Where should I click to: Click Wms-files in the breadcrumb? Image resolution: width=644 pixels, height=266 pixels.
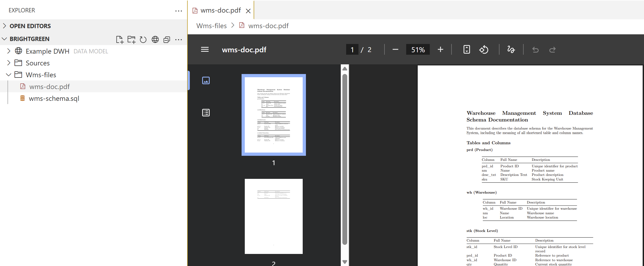(211, 26)
